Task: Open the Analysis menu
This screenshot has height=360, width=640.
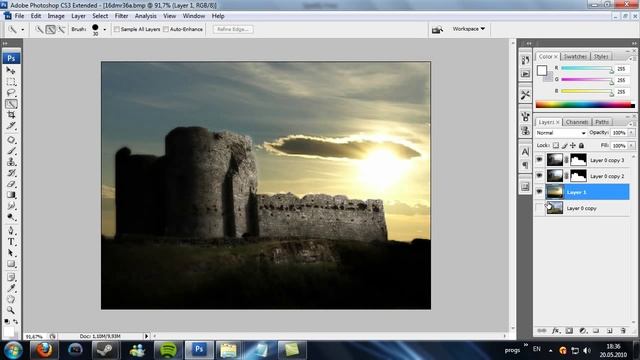Action: pyautogui.click(x=145, y=16)
